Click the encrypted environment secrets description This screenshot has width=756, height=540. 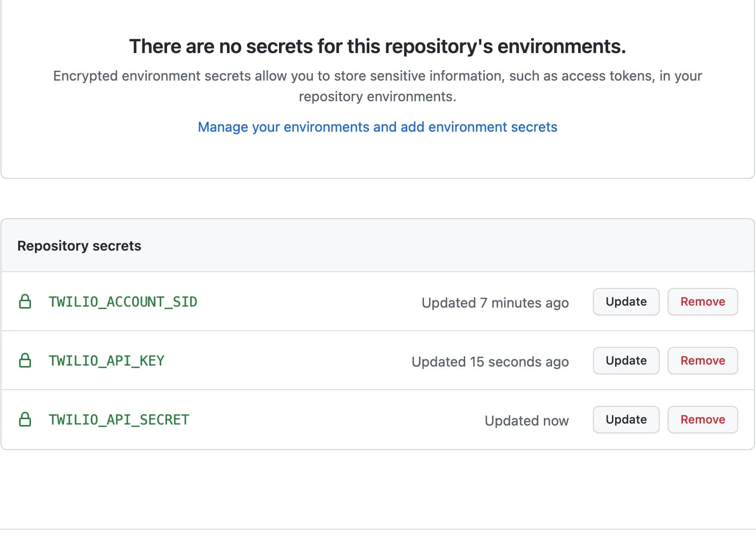click(x=377, y=86)
